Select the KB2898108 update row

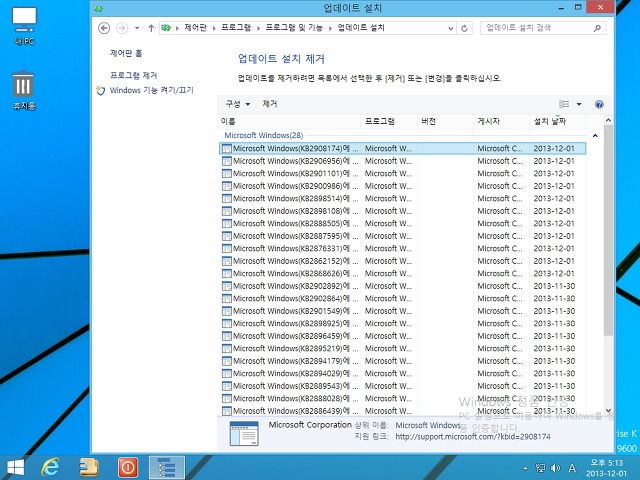pyautogui.click(x=402, y=211)
